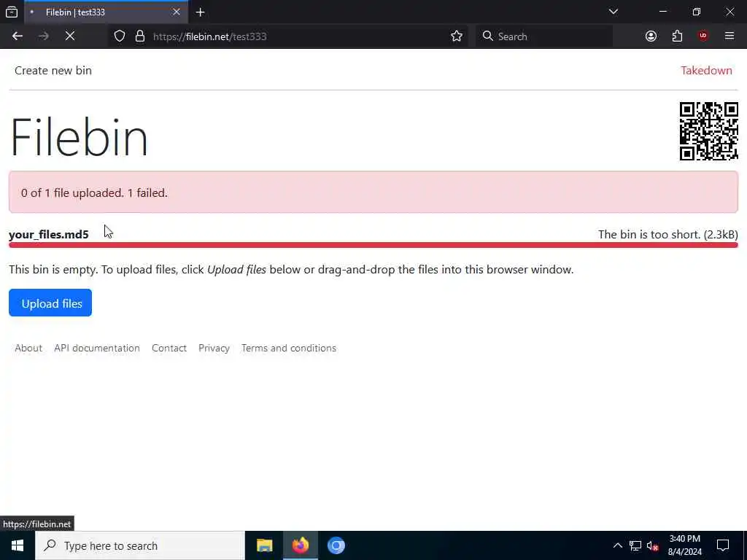The width and height of the screenshot is (747, 560).
Task: Click the '0 of 1 file uploaded' alert
Action: pos(373,192)
